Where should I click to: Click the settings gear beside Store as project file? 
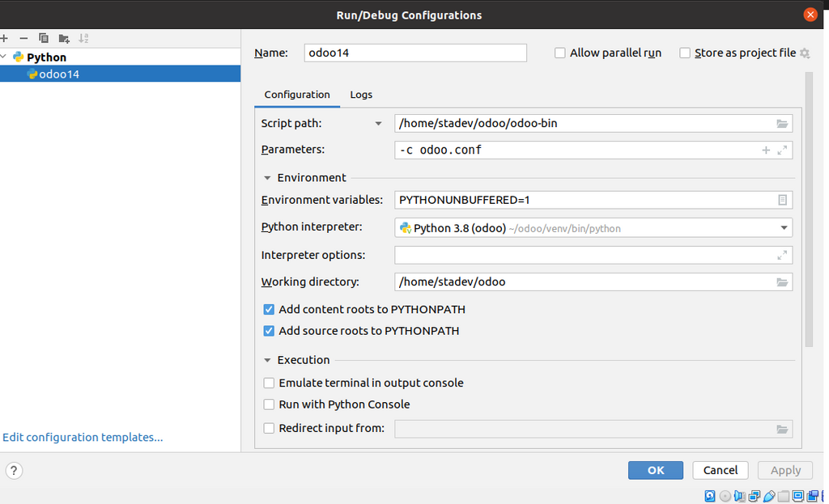tap(805, 53)
